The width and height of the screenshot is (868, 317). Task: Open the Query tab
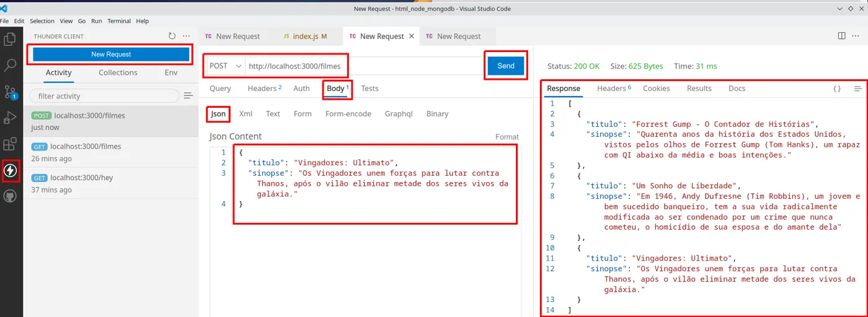220,89
